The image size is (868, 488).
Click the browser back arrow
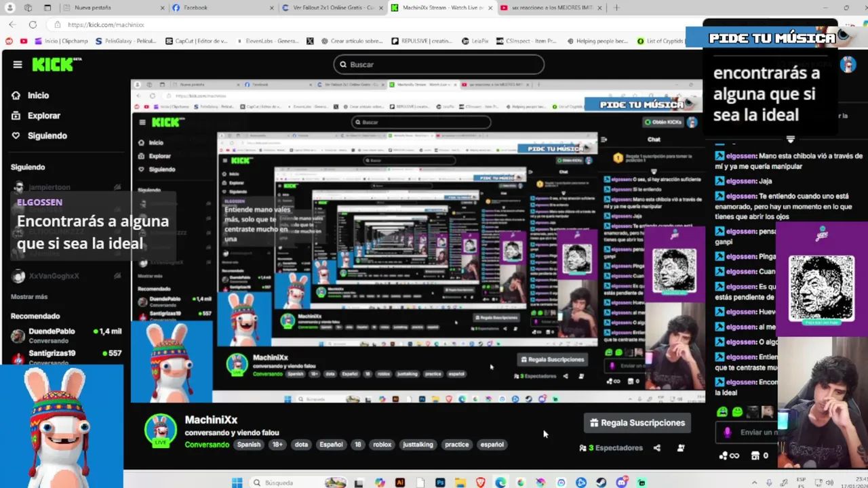point(12,24)
